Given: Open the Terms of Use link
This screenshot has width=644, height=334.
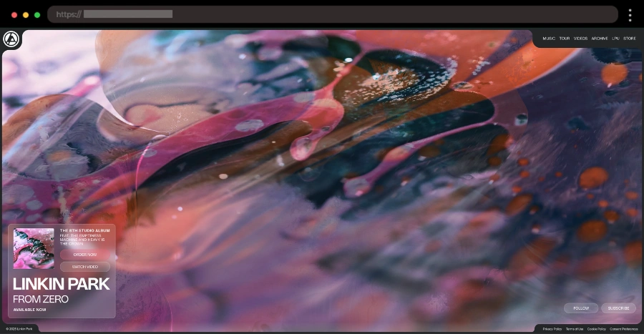Looking at the screenshot, I should point(575,329).
